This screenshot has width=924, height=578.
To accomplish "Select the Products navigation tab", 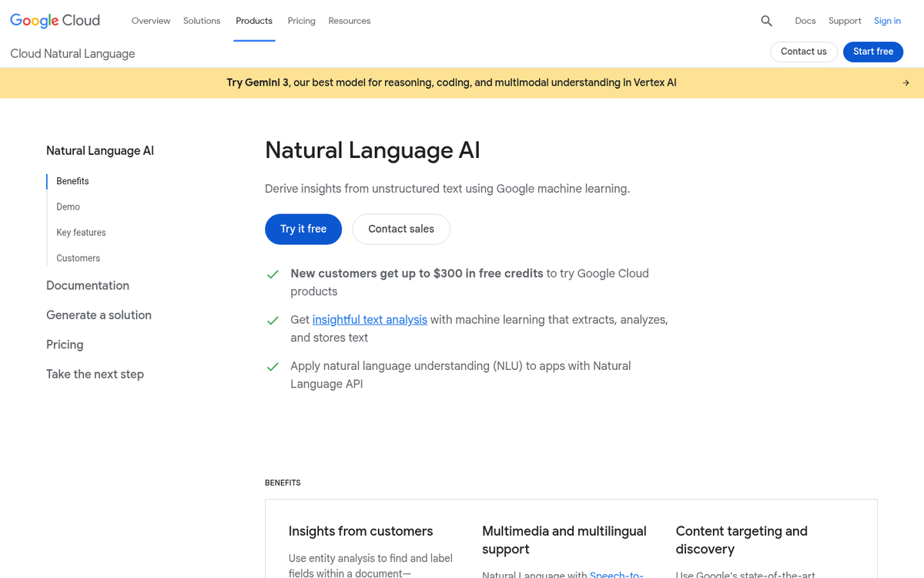I will click(254, 21).
